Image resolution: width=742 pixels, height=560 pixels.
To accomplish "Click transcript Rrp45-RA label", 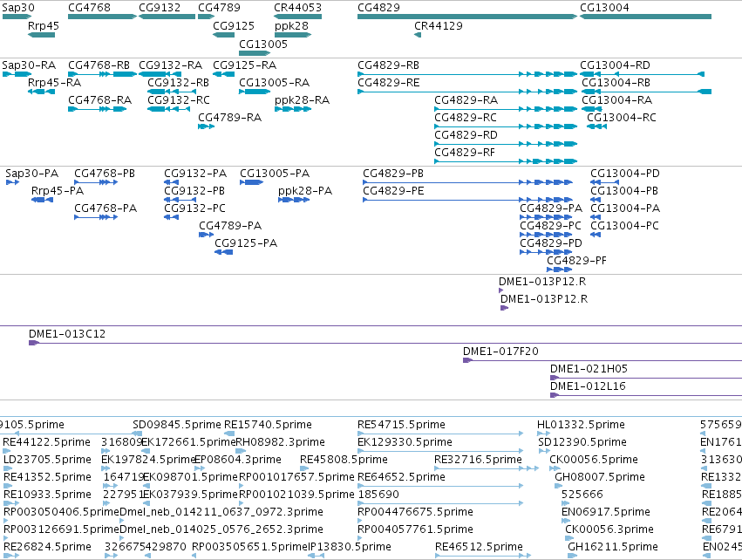I will [54, 82].
